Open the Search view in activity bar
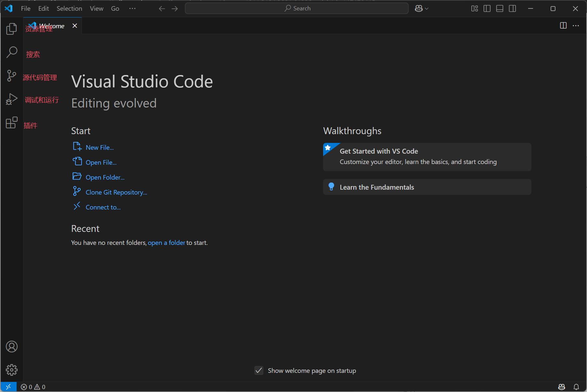 point(12,52)
